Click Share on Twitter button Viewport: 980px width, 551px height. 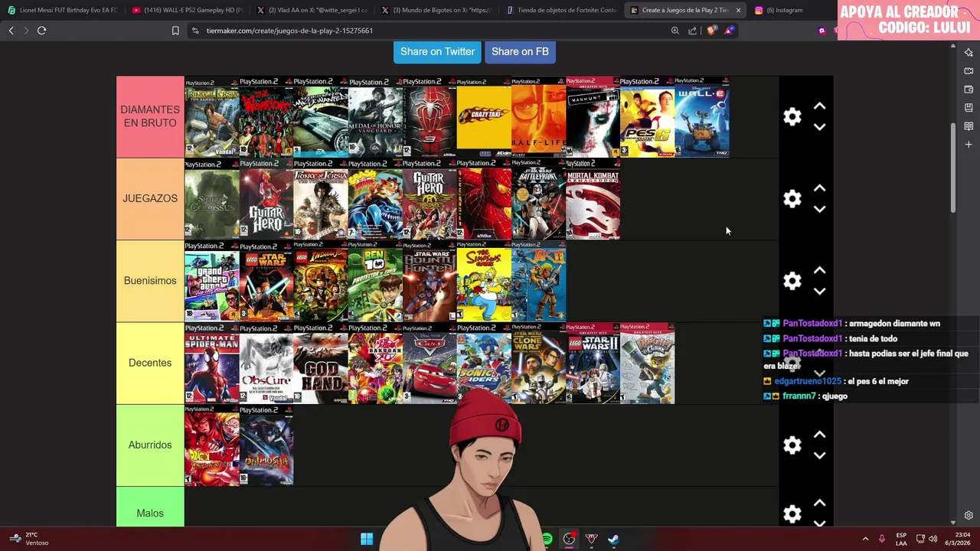(x=437, y=51)
